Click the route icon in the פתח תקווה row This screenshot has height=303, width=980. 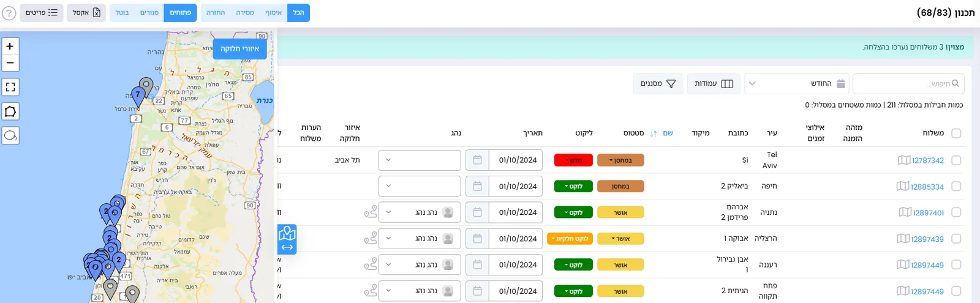pyautogui.click(x=371, y=291)
